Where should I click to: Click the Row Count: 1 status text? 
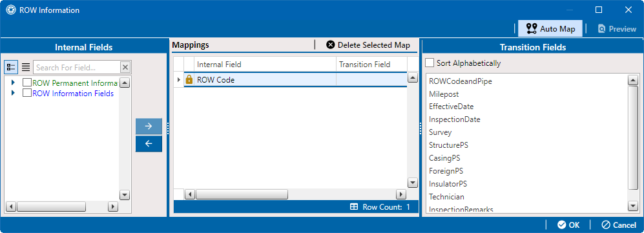coord(386,207)
